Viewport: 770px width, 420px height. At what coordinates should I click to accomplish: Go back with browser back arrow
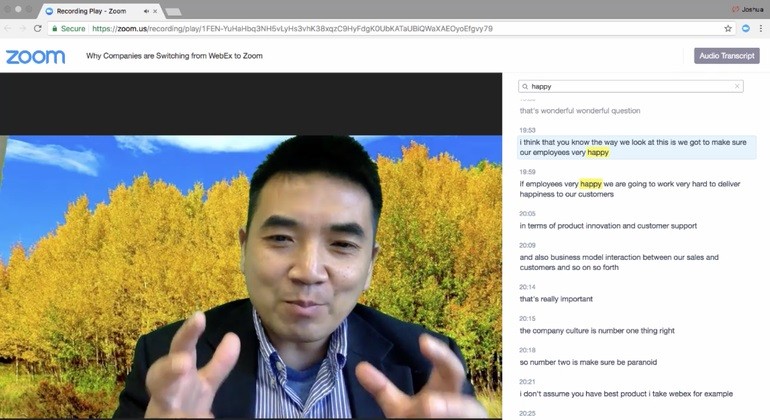click(x=8, y=28)
